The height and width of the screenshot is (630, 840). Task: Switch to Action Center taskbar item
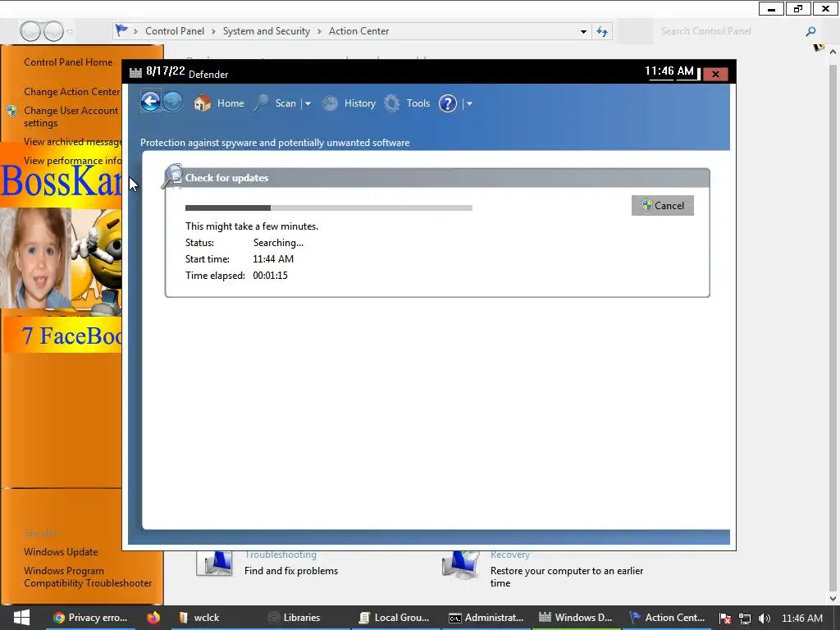667,618
